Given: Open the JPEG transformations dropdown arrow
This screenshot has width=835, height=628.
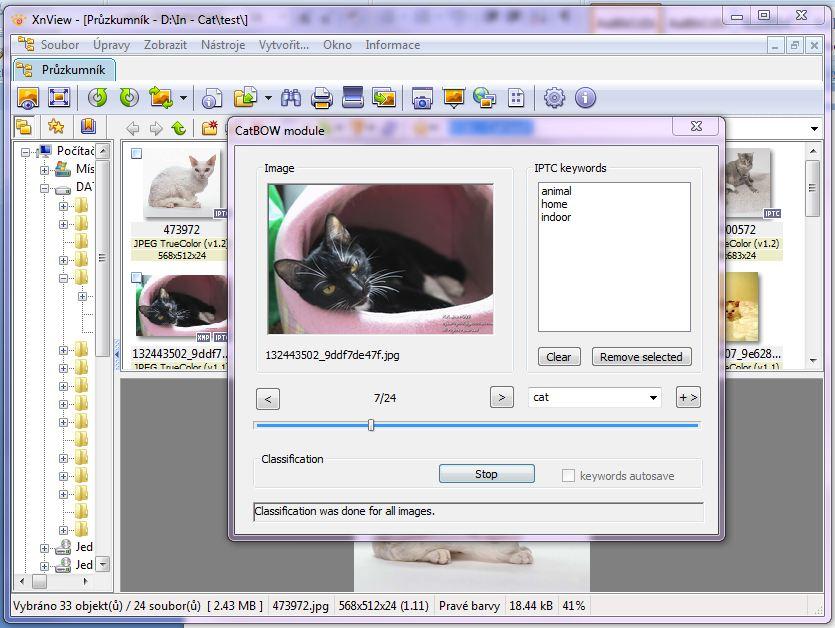Looking at the screenshot, I should [183, 98].
